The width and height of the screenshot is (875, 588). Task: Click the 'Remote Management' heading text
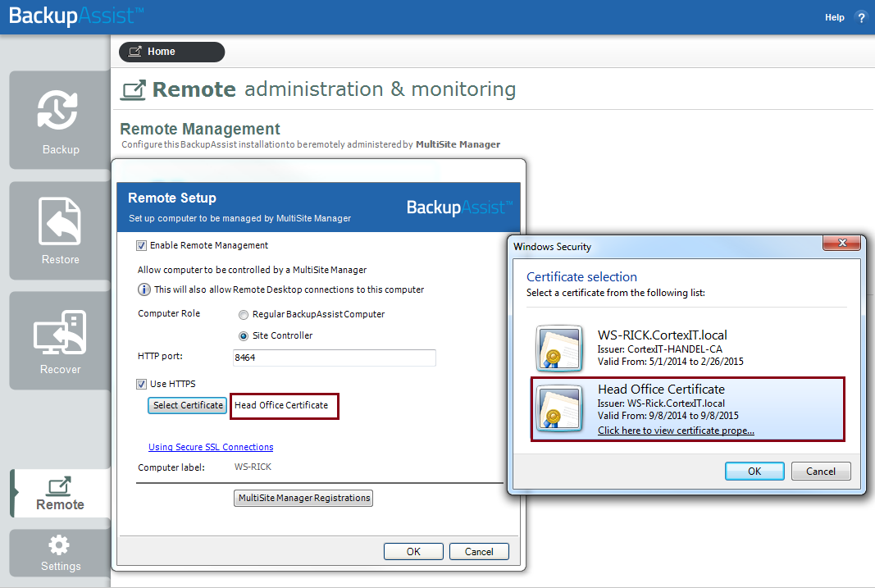point(200,129)
